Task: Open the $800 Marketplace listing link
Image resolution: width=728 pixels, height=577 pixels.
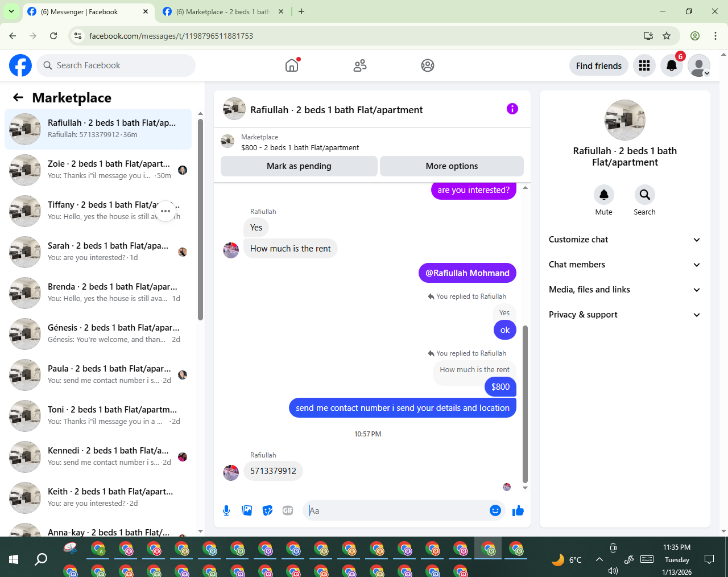Action: pyautogui.click(x=300, y=147)
